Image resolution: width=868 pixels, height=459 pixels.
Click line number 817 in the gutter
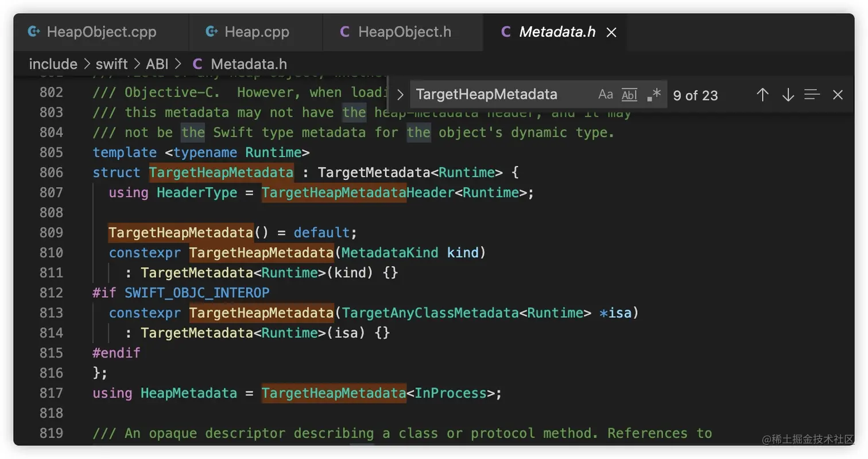(52, 394)
